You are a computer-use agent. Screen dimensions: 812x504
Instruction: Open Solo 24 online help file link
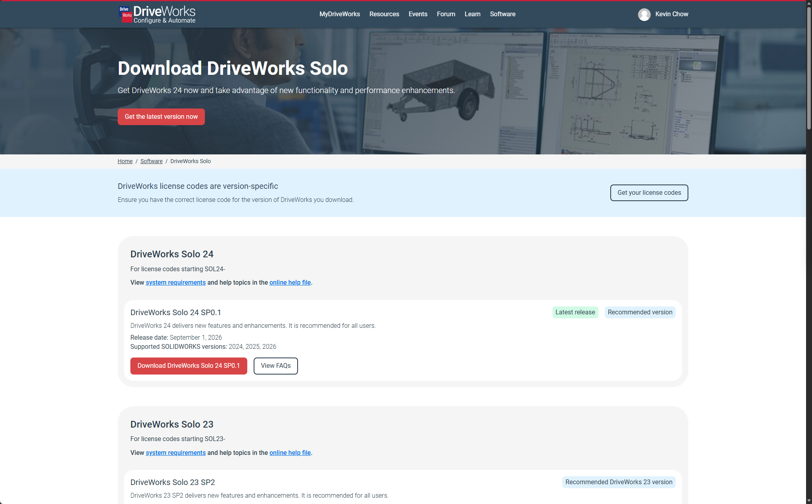[290, 283]
